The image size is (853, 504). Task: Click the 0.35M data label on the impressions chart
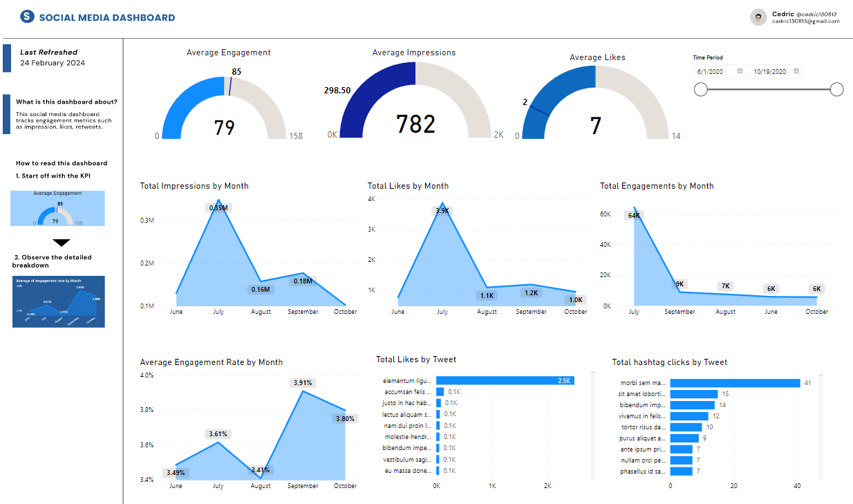[x=218, y=208]
